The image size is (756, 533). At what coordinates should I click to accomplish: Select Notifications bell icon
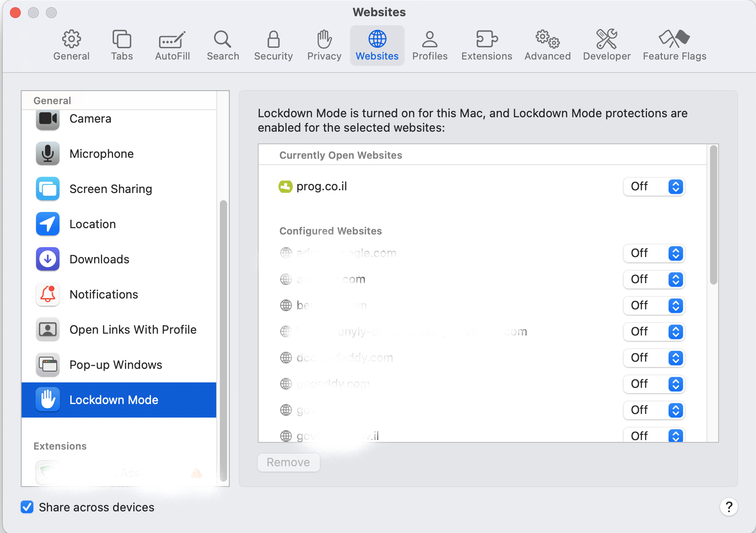point(48,294)
